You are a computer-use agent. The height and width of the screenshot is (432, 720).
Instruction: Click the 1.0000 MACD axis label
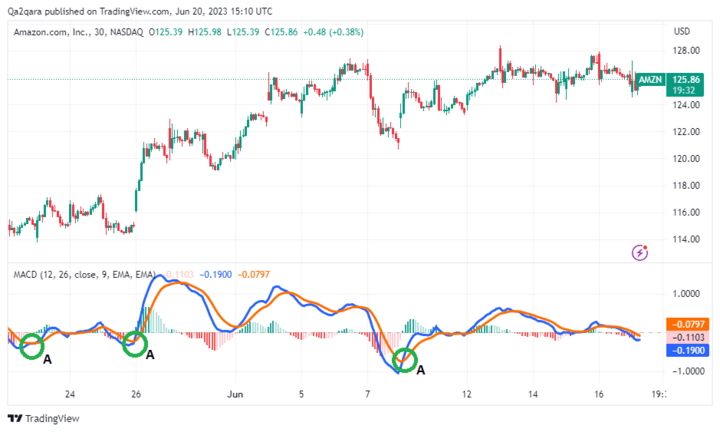click(x=686, y=294)
